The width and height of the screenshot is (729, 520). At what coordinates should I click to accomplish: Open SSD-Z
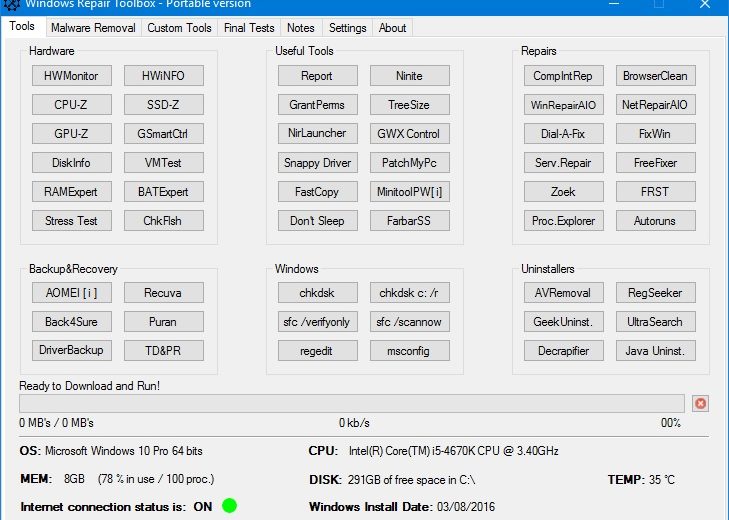point(164,105)
